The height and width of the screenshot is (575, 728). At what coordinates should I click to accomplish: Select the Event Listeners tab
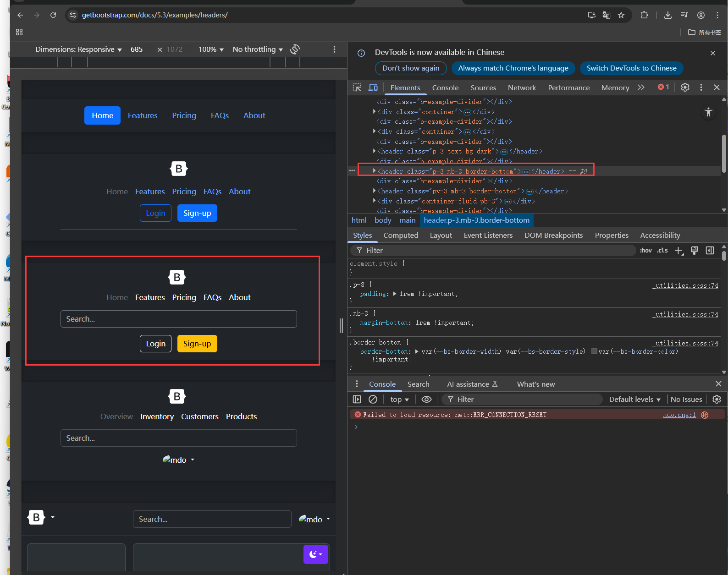(488, 235)
